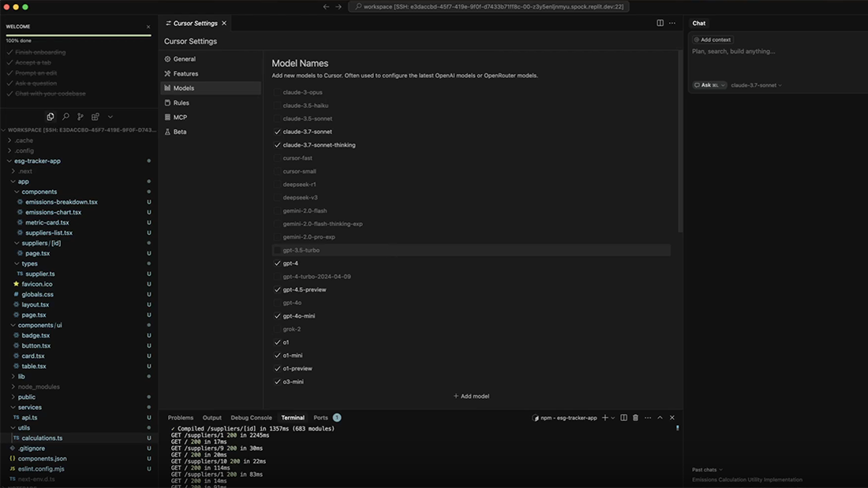Click the workspace search bar
The image size is (868, 488).
pos(488,6)
